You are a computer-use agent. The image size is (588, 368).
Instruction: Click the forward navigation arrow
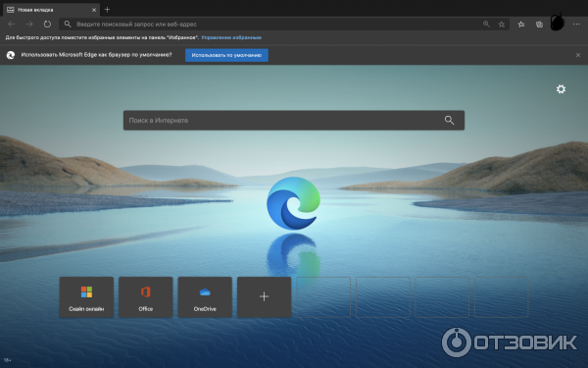click(x=29, y=24)
